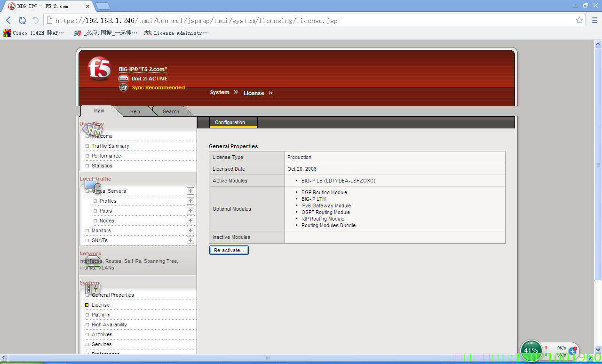Click the undo arrow beside refresh

pyautogui.click(x=35, y=20)
